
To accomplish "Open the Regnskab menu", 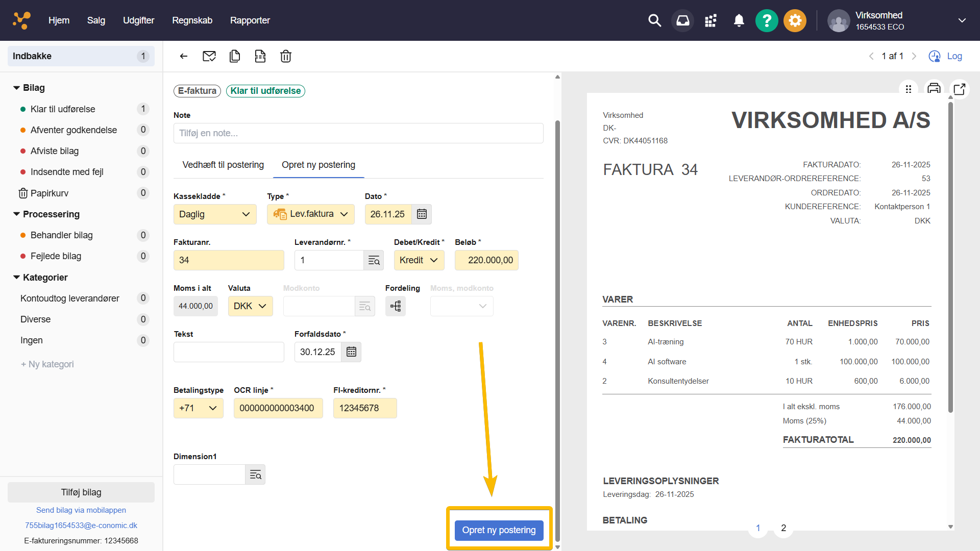I will [192, 20].
